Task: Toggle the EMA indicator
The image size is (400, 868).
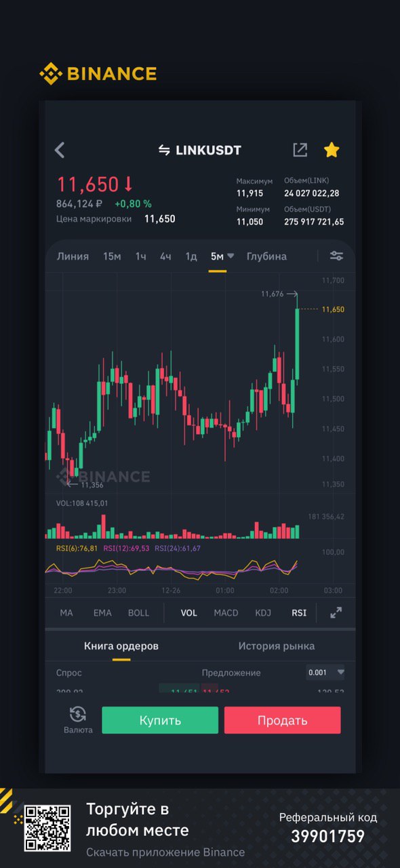Action: [x=102, y=612]
